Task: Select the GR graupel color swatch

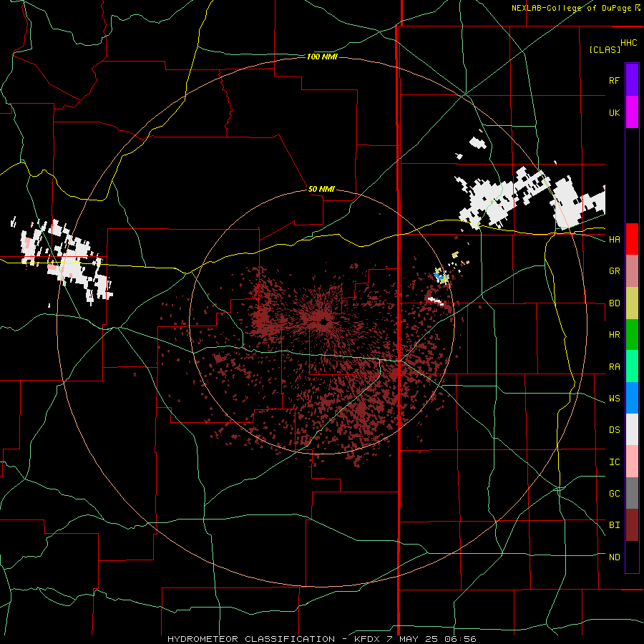Action: point(632,271)
